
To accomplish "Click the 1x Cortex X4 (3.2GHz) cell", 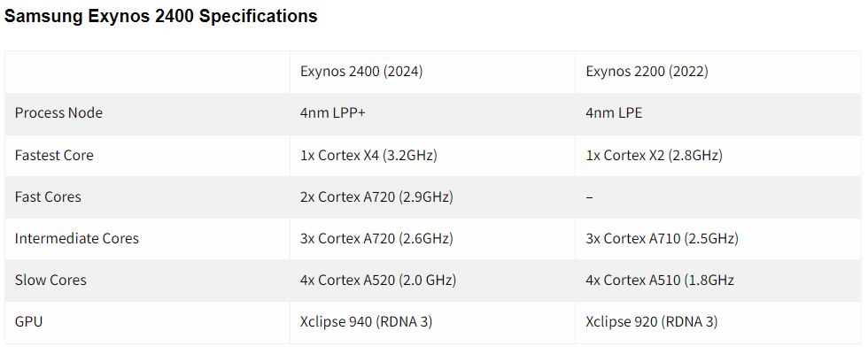I will (368, 156).
